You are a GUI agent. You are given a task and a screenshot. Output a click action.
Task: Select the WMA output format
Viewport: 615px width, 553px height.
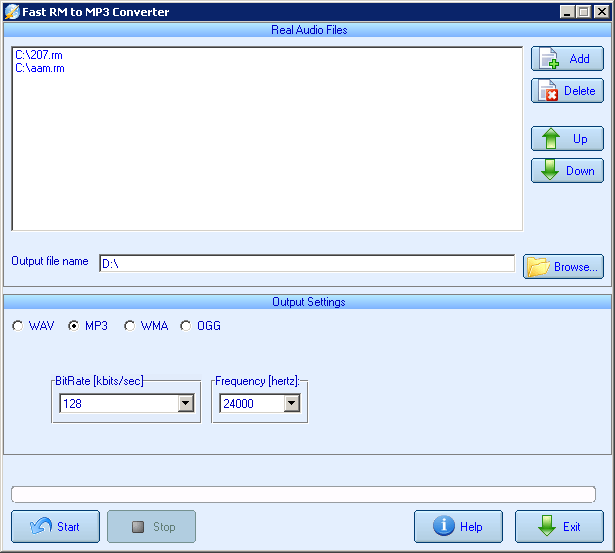click(x=129, y=326)
